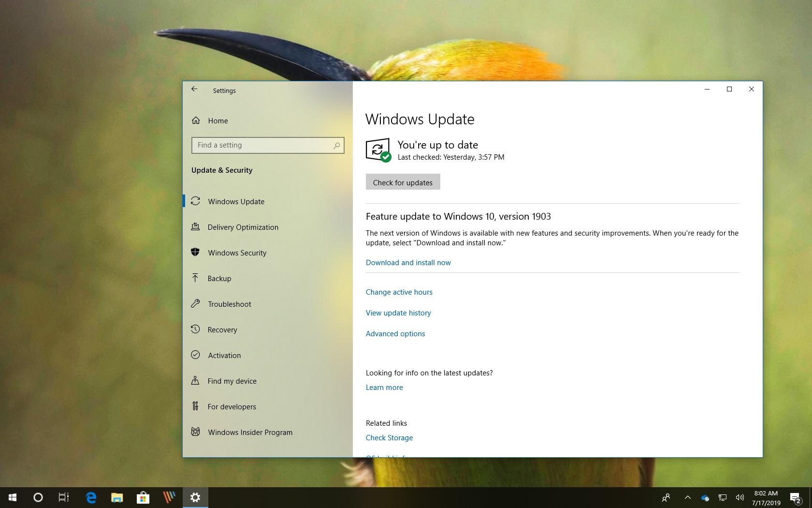Open View update history link

coord(398,313)
